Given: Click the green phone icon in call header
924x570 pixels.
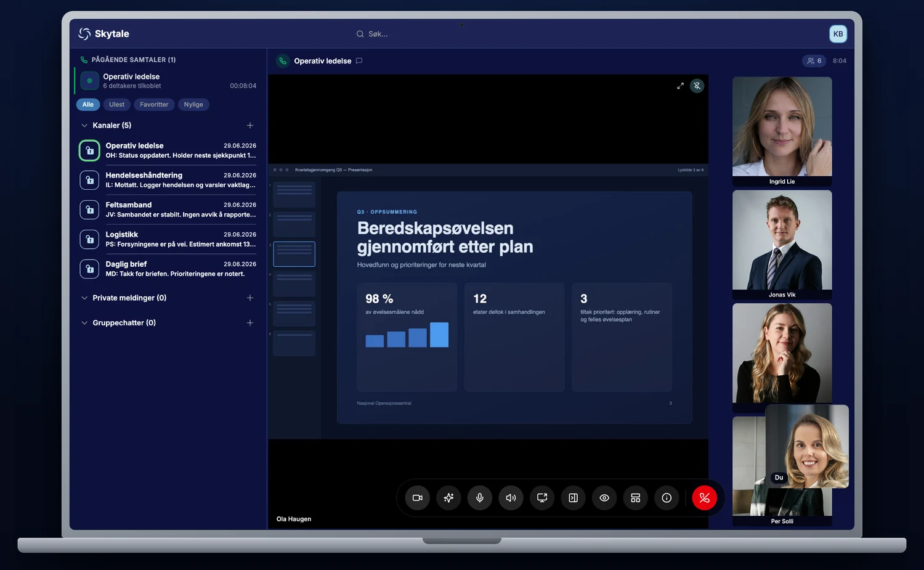Looking at the screenshot, I should (283, 61).
